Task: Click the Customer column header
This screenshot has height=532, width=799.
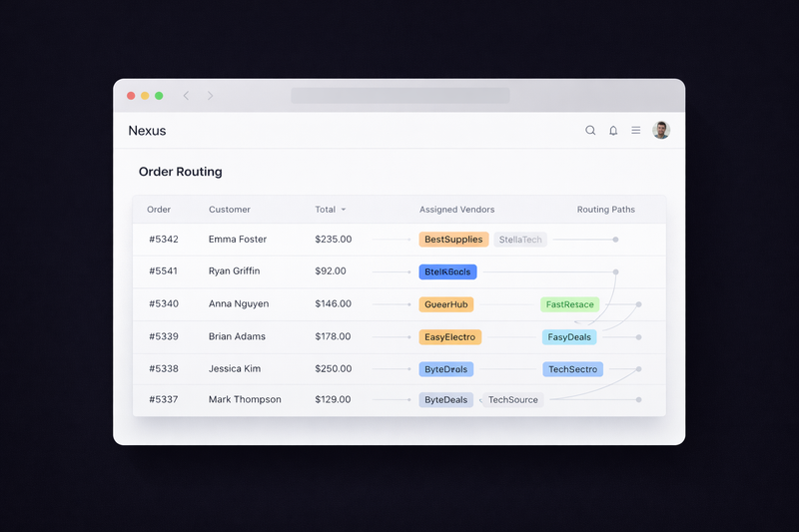Action: pos(230,210)
